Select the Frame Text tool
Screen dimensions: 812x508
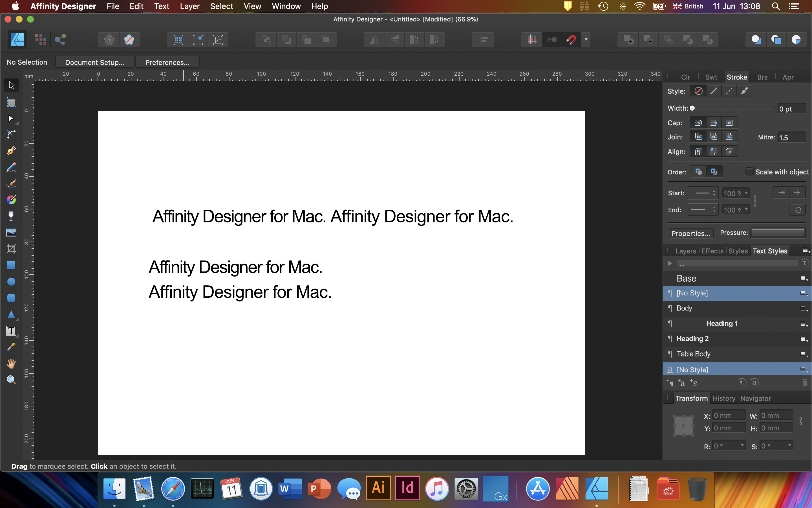[11, 331]
